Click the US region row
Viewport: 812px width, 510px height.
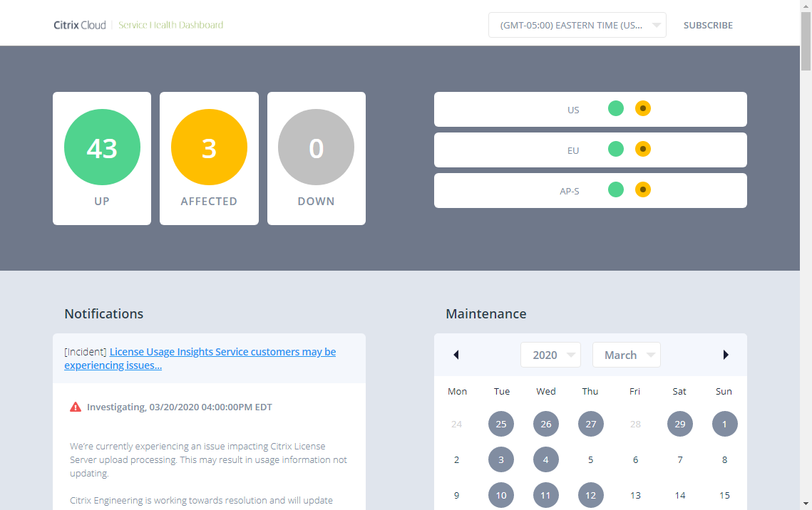590,109
